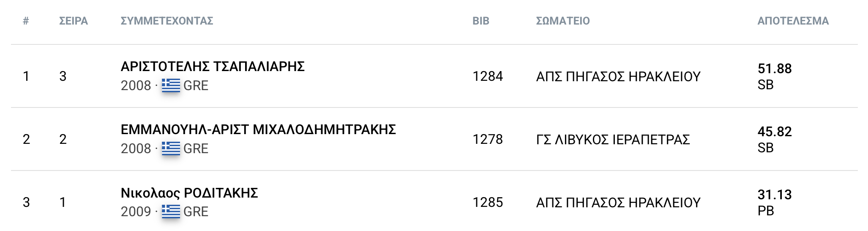Select club ΓΣ ΛΙΒΥΚΟΣ ΙΕΡΑΠΕΤΡΑΣ
The image size is (868, 231).
tap(613, 139)
